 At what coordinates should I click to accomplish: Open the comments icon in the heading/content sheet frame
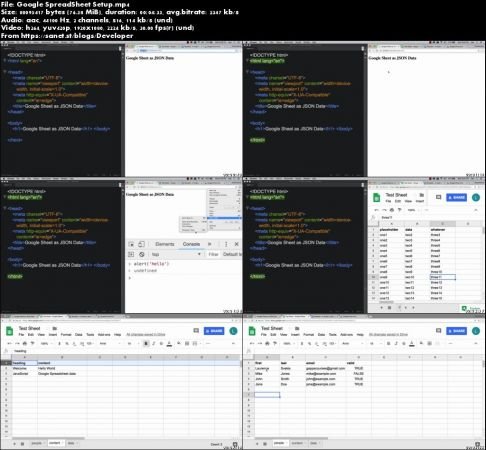coord(196,331)
